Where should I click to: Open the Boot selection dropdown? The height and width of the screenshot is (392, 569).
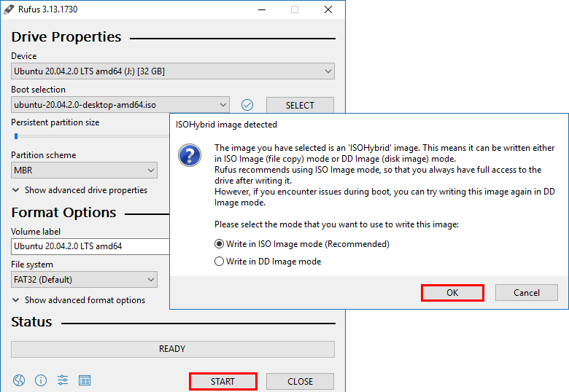pyautogui.click(x=120, y=105)
